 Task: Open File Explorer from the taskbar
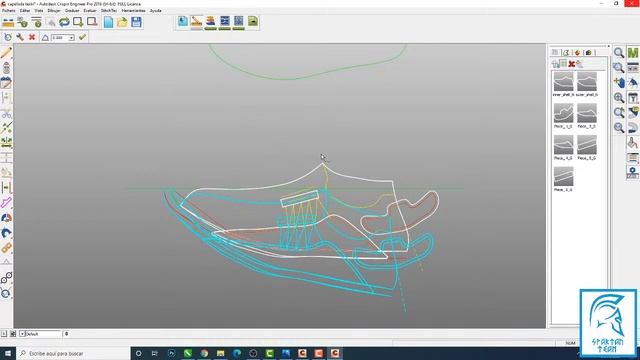point(220,353)
